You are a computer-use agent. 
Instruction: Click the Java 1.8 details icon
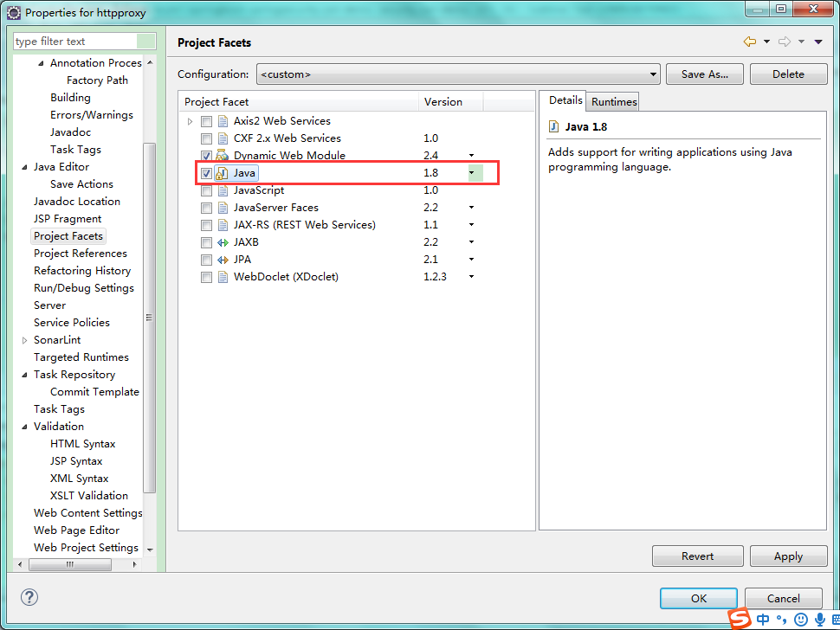click(x=554, y=127)
